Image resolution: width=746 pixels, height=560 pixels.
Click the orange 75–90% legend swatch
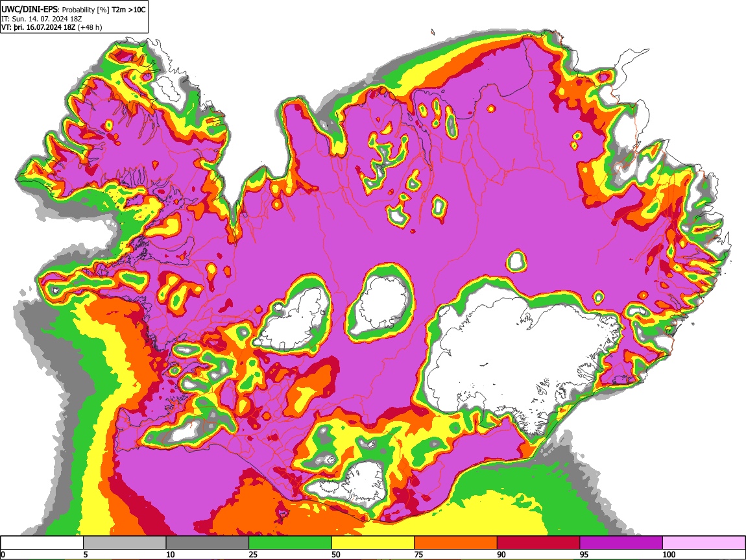pyautogui.click(x=456, y=543)
